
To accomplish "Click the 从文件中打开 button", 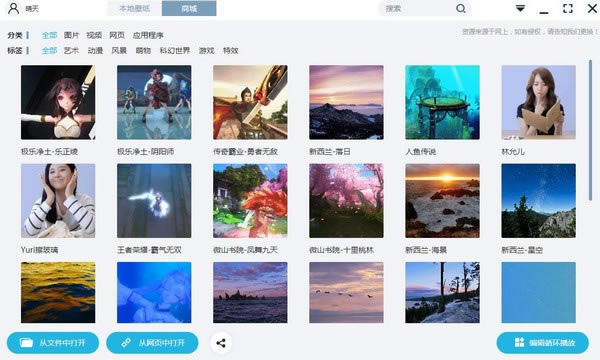I will 53,343.
